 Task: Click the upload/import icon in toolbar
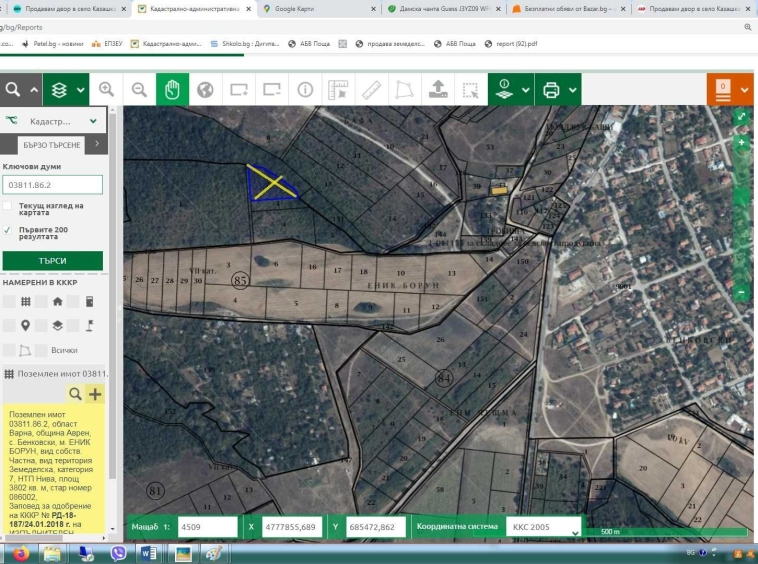tap(437, 89)
